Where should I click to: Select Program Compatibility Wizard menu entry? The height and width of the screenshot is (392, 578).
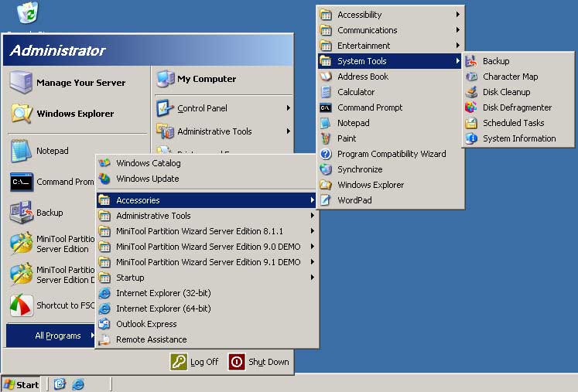[x=391, y=154]
